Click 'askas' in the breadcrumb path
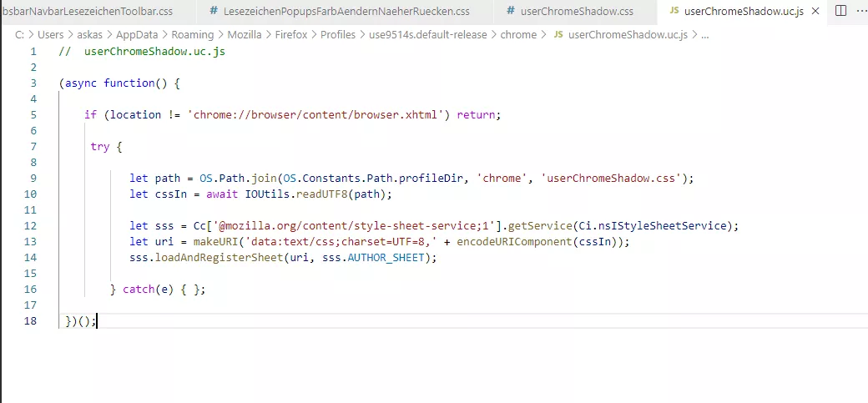This screenshot has width=868, height=403. (89, 34)
